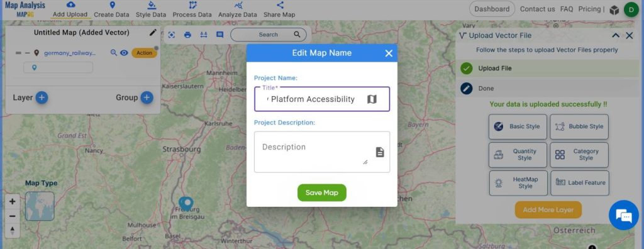Select the Upload File step
The image size is (644, 249).
point(548,68)
